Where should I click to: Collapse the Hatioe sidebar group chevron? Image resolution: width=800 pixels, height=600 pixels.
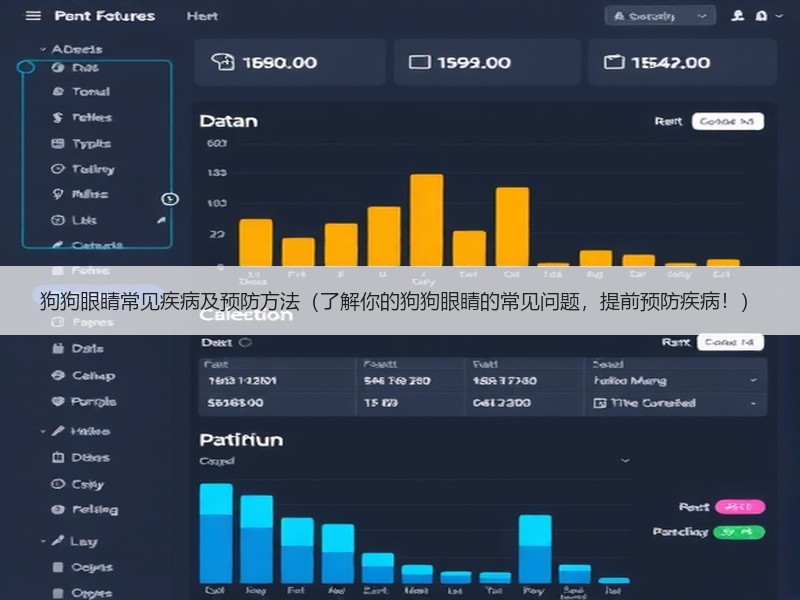(43, 432)
